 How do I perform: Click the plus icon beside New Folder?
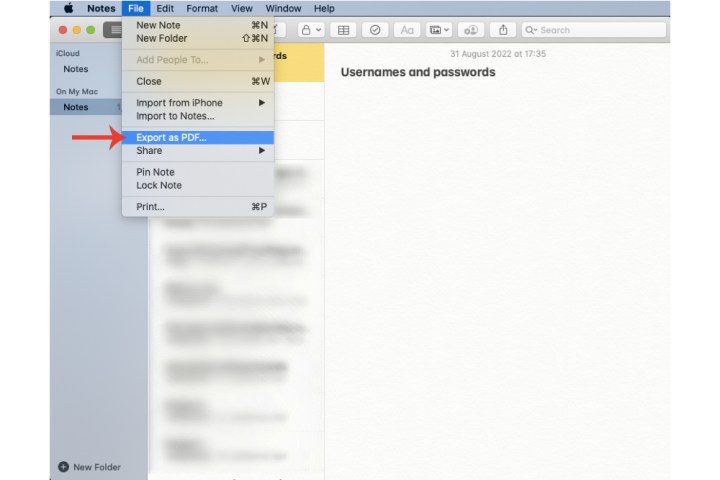click(63, 467)
